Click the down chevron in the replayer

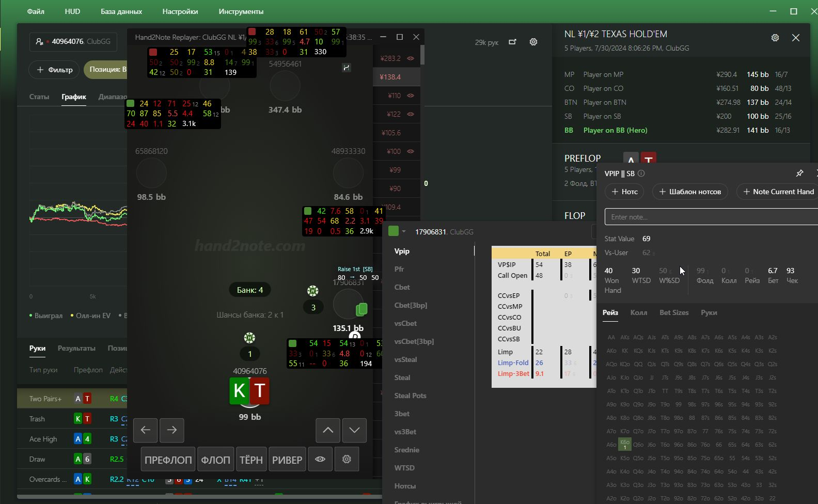tap(354, 430)
